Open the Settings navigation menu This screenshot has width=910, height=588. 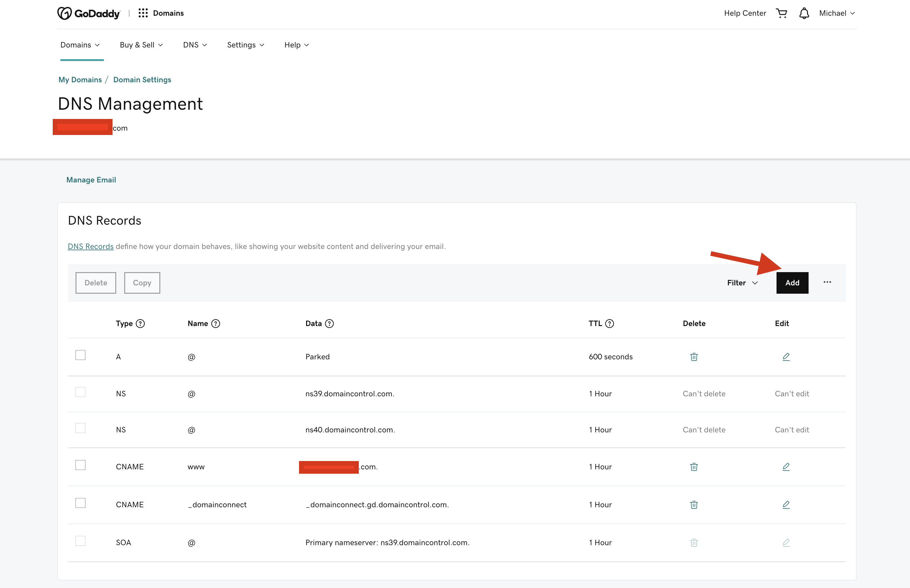(x=245, y=45)
